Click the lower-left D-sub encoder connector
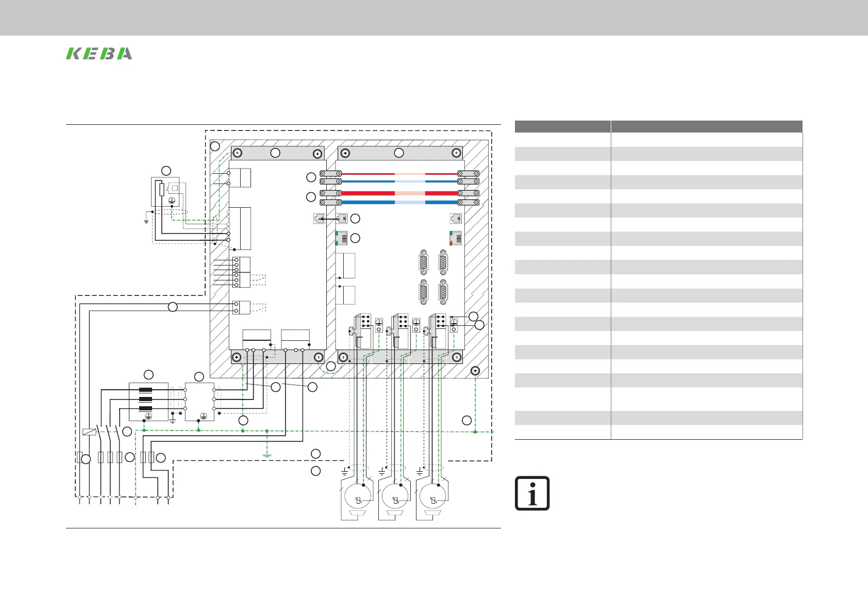The image size is (868, 614). pos(424,292)
